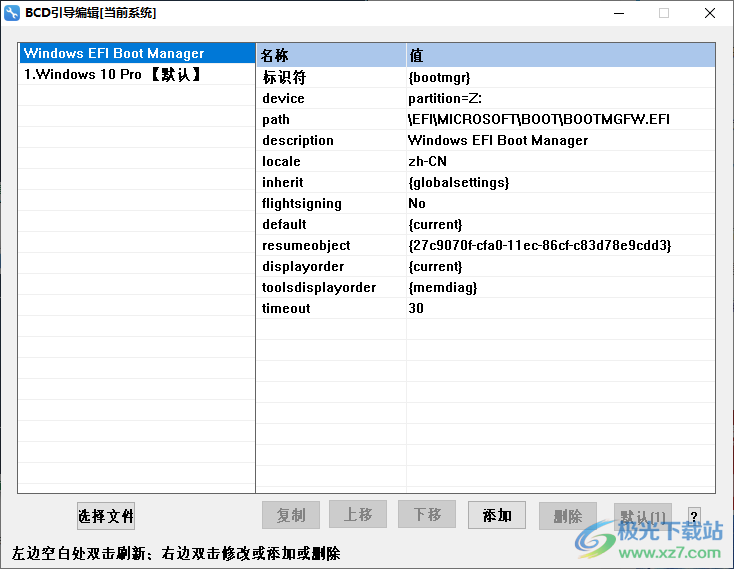Click the path value BOOTMGFW.EFI
Viewport: 734px width, 569px height.
(538, 119)
